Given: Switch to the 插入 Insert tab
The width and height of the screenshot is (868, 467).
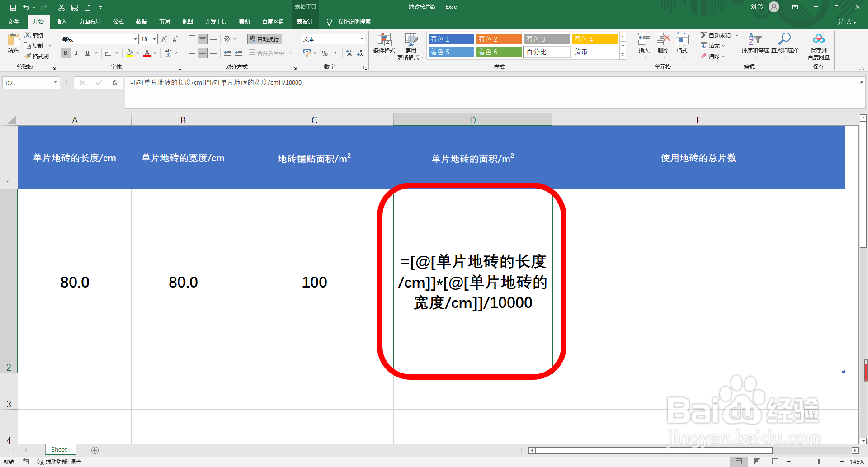Looking at the screenshot, I should [x=61, y=22].
